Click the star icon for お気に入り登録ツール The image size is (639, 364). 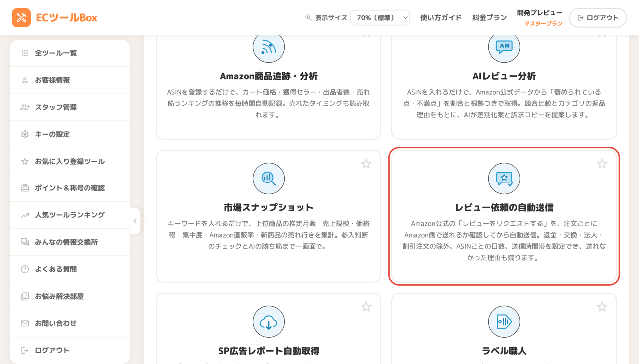click(25, 161)
